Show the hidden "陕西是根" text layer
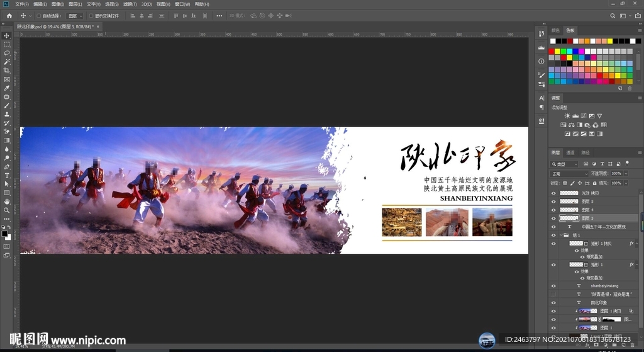Image resolution: width=644 pixels, height=352 pixels. point(553,294)
